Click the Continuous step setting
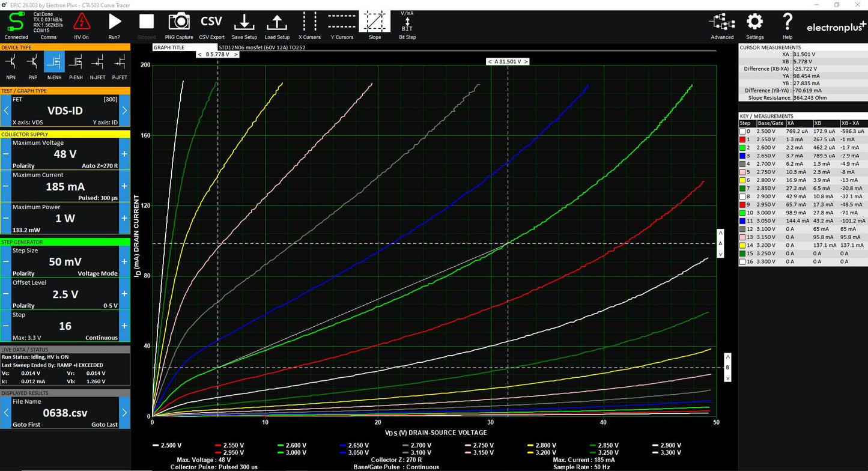The image size is (868, 471). (102, 338)
